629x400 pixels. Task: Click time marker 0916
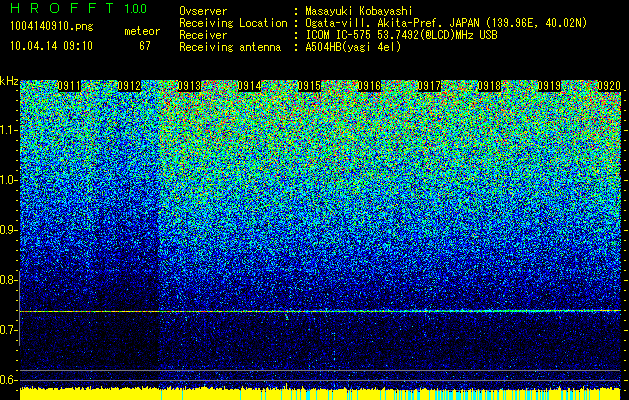(369, 86)
